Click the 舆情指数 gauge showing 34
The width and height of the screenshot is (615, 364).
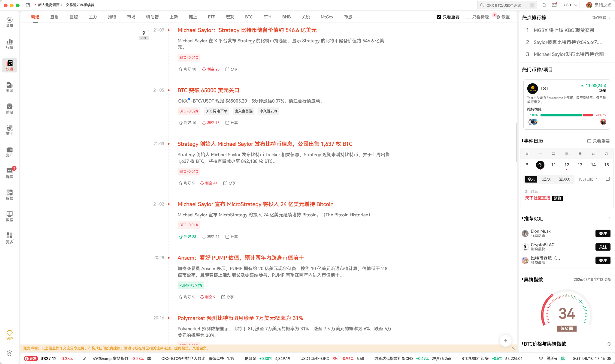(567, 311)
